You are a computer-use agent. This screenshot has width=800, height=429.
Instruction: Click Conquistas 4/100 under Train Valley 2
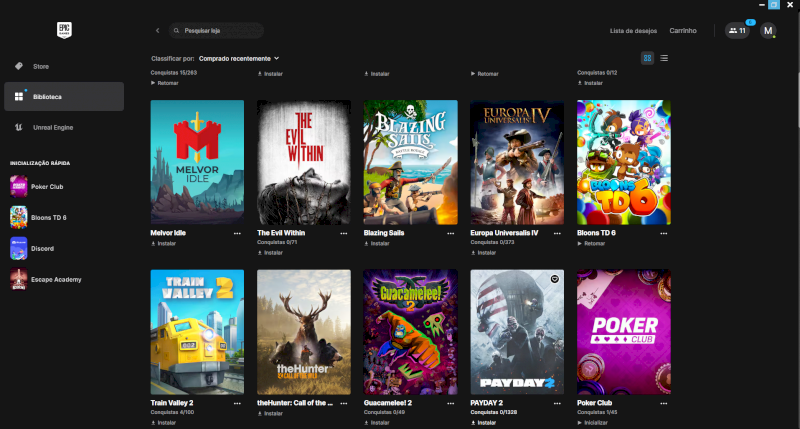(172, 412)
